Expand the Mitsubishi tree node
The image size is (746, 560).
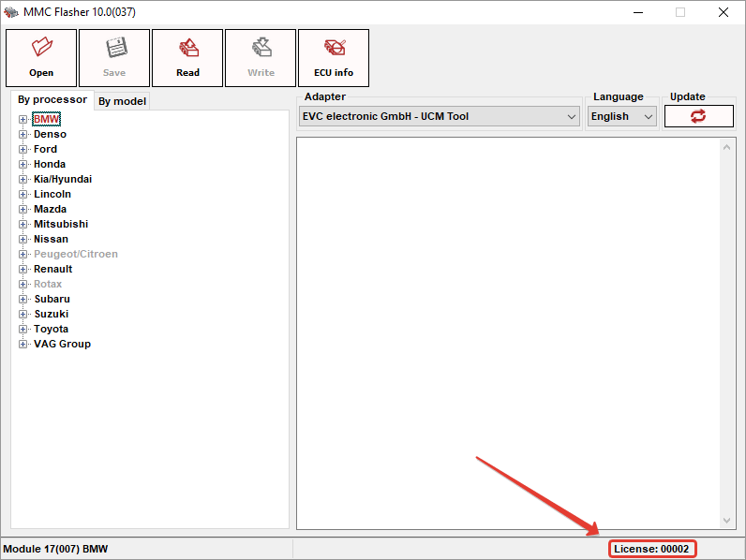[22, 225]
